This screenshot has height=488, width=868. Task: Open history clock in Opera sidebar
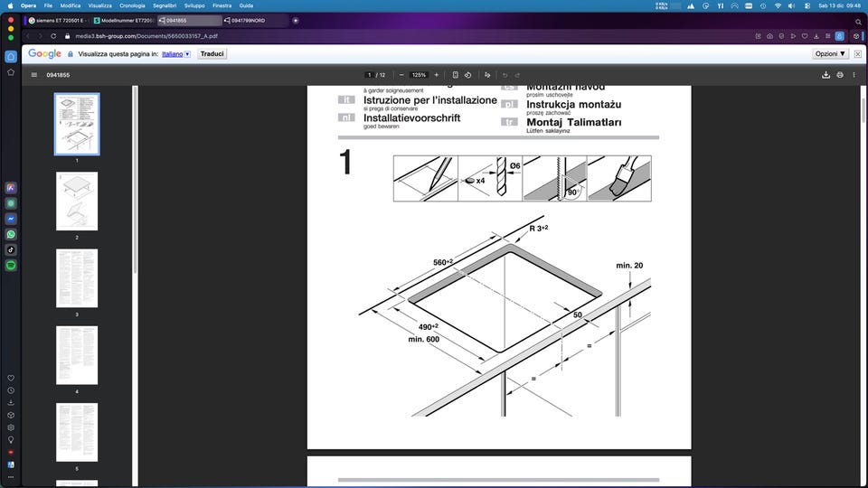11,390
